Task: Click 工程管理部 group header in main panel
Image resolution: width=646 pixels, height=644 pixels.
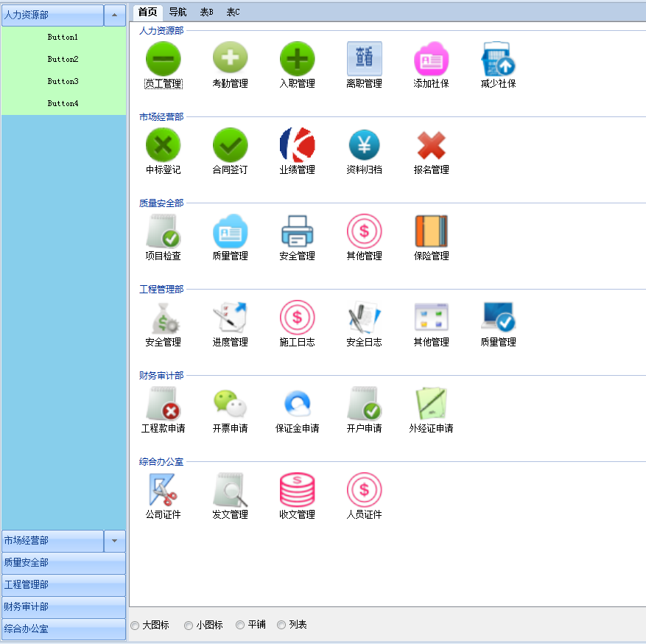Action: tap(161, 290)
